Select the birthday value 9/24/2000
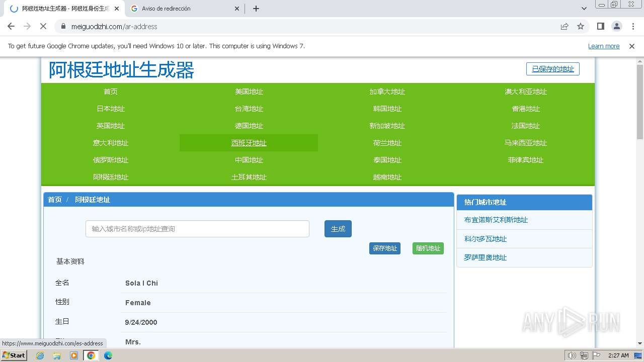Image resolution: width=644 pixels, height=362 pixels. tap(141, 322)
